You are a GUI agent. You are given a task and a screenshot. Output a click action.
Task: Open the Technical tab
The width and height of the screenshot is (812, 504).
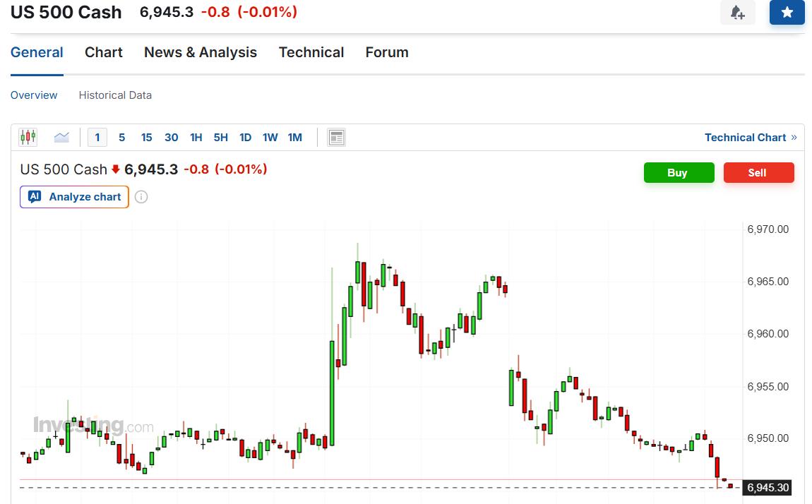tap(311, 52)
